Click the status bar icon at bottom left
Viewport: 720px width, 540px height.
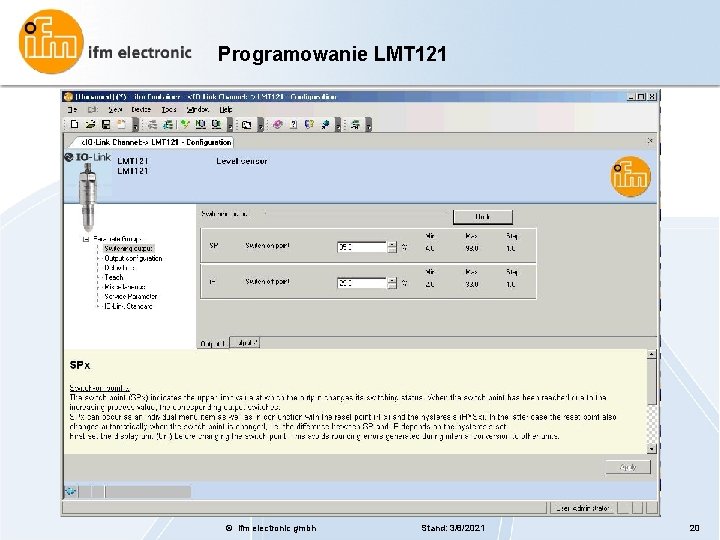[x=71, y=491]
